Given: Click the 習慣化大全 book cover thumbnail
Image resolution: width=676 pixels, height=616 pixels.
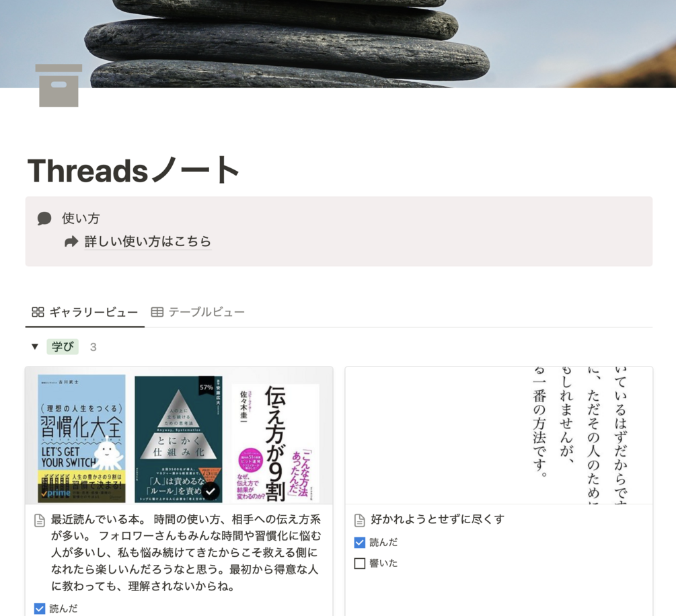Looking at the screenshot, I should [81, 438].
